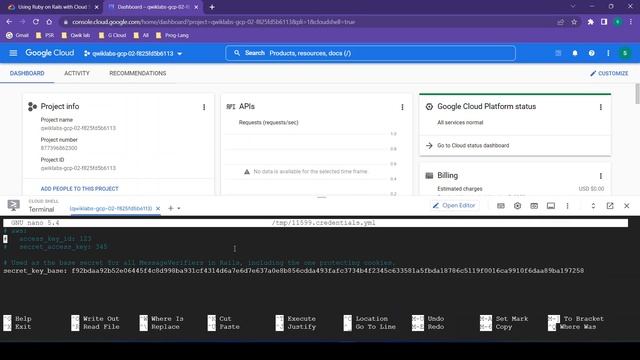Expand the new terminal tab dropdown arrow

pyautogui.click(x=179, y=209)
